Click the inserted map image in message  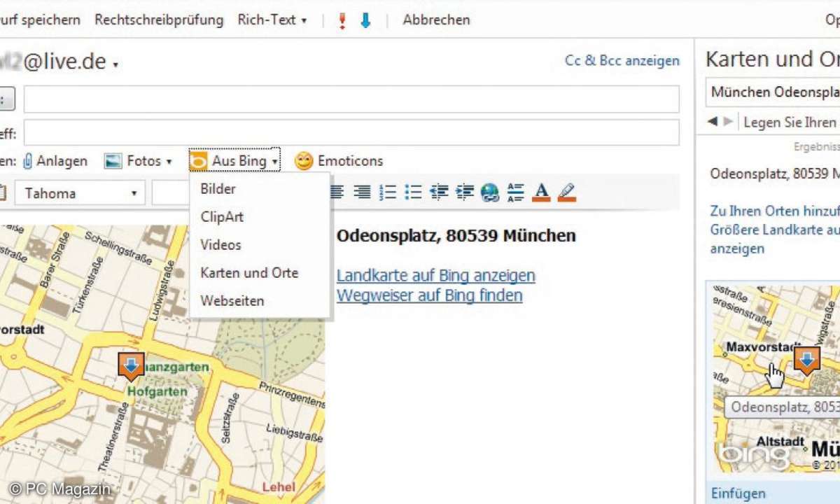pyautogui.click(x=162, y=364)
